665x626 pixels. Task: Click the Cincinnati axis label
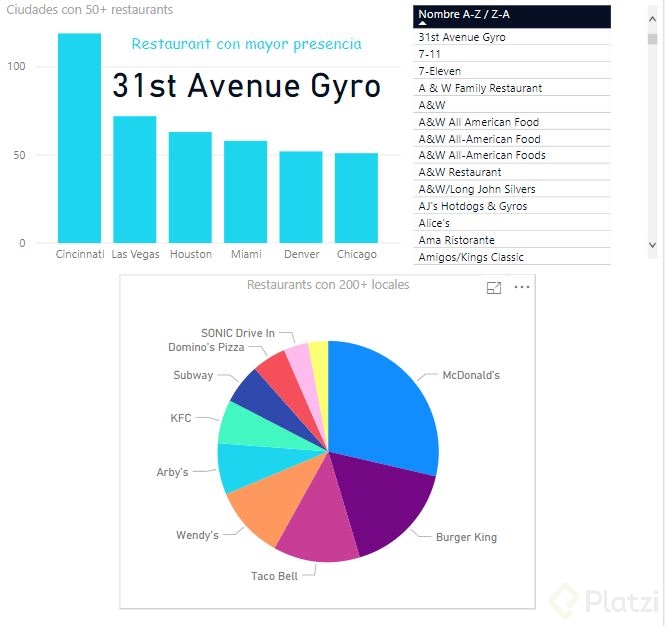(x=80, y=254)
